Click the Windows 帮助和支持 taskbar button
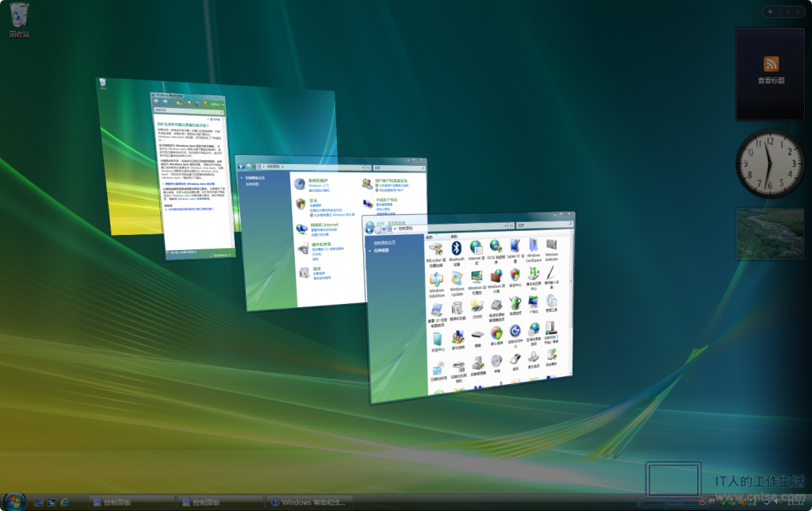 tap(311, 502)
